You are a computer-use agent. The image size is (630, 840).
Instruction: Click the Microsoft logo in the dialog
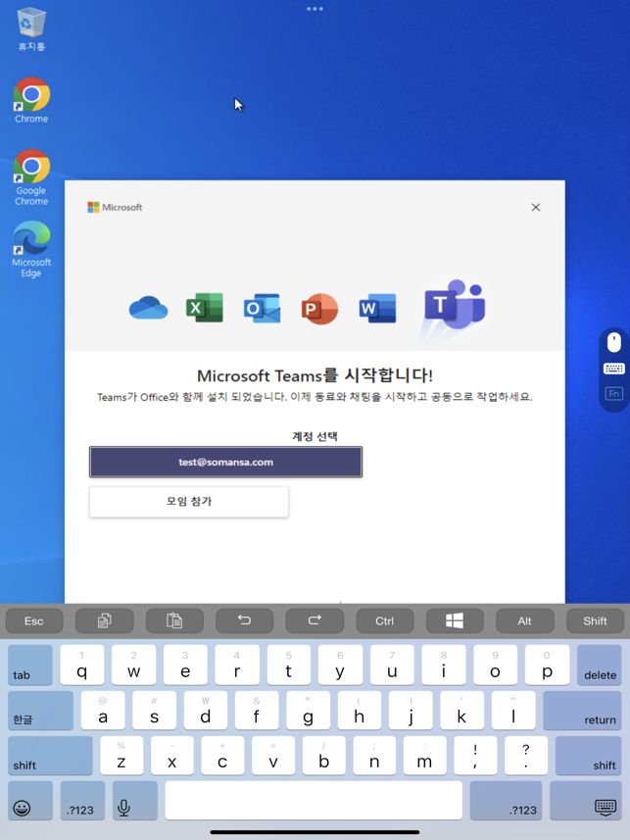click(115, 208)
